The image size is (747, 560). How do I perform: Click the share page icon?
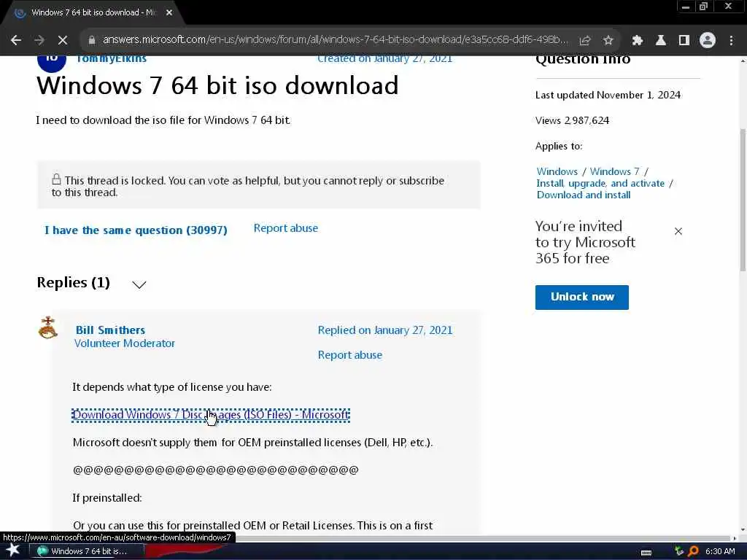pyautogui.click(x=585, y=41)
